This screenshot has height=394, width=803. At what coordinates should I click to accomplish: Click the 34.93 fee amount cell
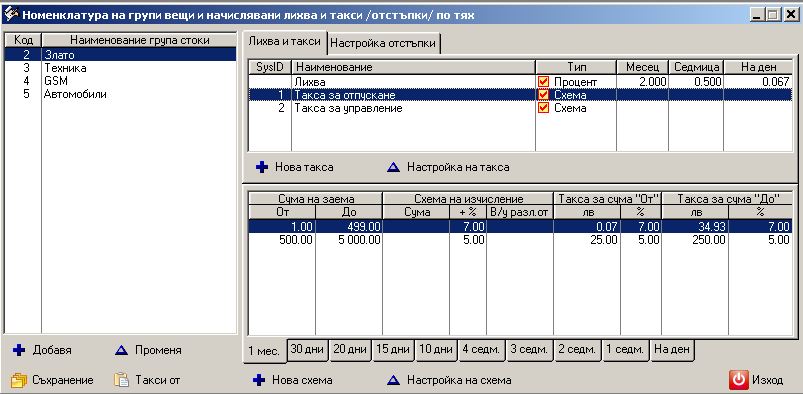694,226
